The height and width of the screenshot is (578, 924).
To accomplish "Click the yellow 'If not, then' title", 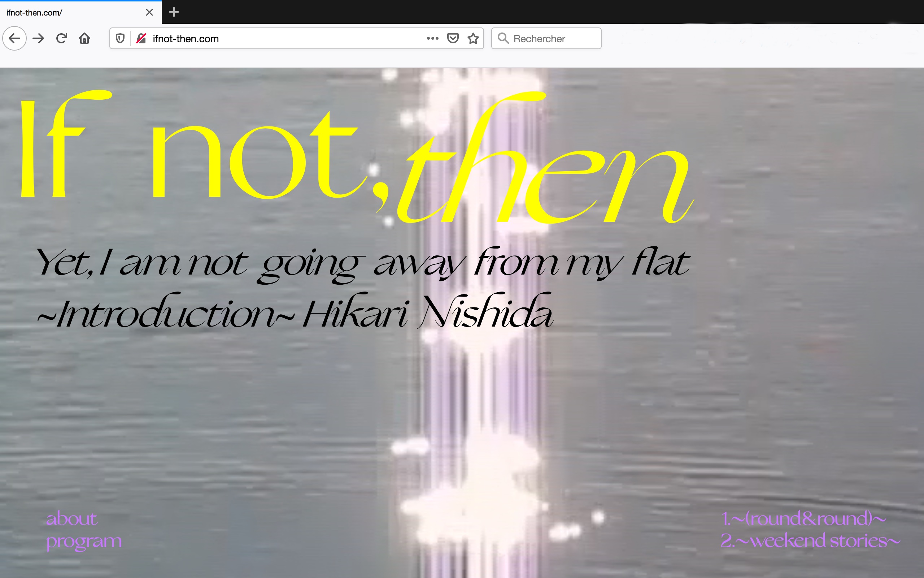I will point(357,157).
